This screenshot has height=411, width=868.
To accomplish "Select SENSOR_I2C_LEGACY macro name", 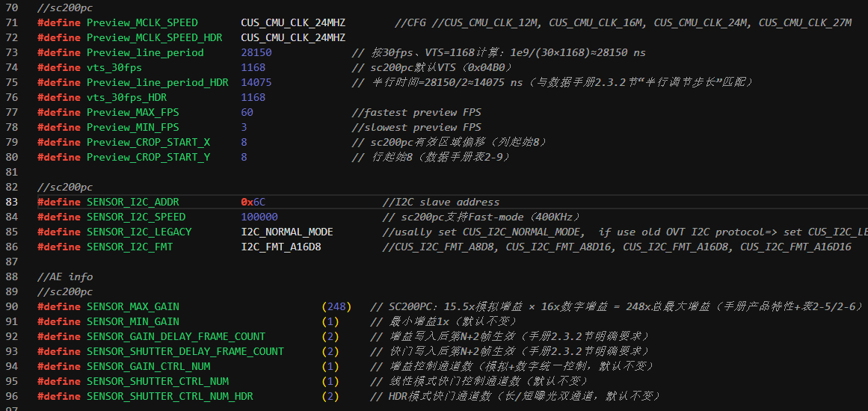I will 139,232.
